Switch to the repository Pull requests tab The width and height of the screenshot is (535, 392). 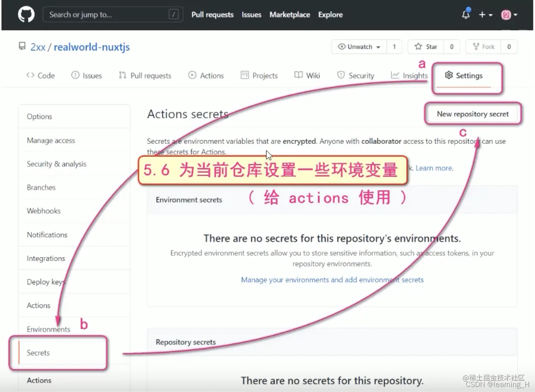pyautogui.click(x=145, y=76)
